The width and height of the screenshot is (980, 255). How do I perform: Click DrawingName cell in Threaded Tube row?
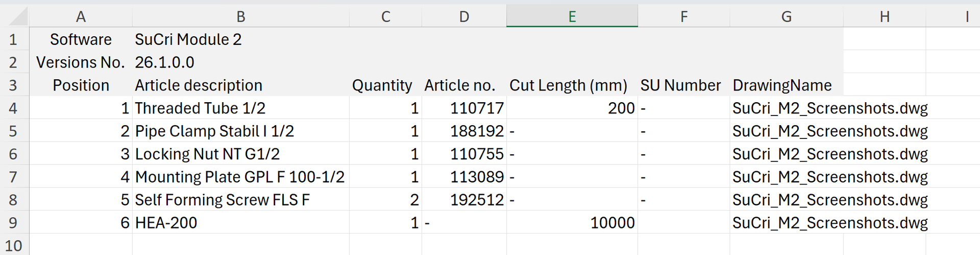pos(787,108)
